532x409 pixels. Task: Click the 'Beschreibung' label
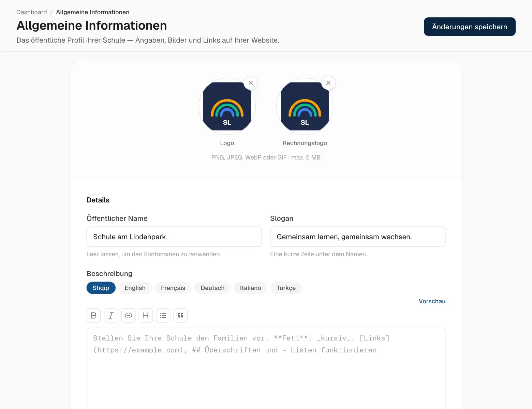coord(109,274)
